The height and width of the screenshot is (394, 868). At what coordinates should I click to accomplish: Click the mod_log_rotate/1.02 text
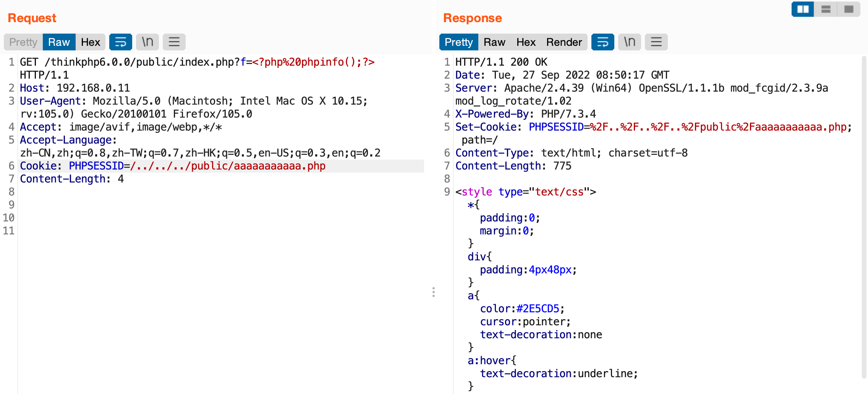513,101
